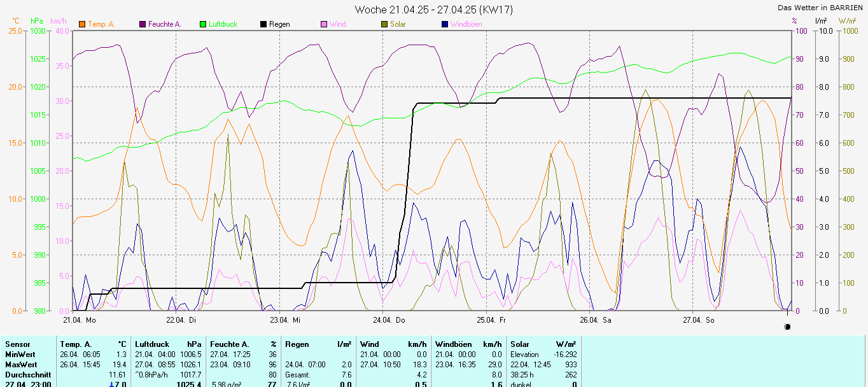868x387 pixels.
Task: Click the orange Temp. A. legend square
Action: tap(82, 24)
